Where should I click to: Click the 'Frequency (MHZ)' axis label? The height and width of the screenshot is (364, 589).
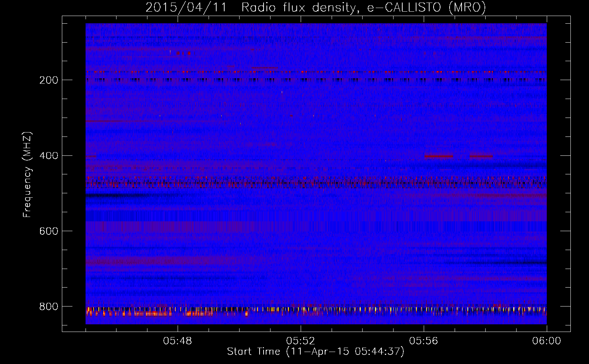click(27, 174)
